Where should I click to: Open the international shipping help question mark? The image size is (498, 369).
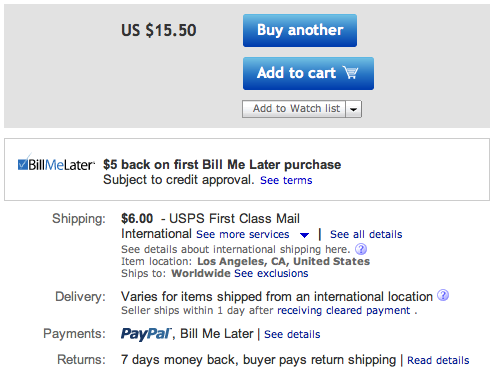click(x=361, y=249)
